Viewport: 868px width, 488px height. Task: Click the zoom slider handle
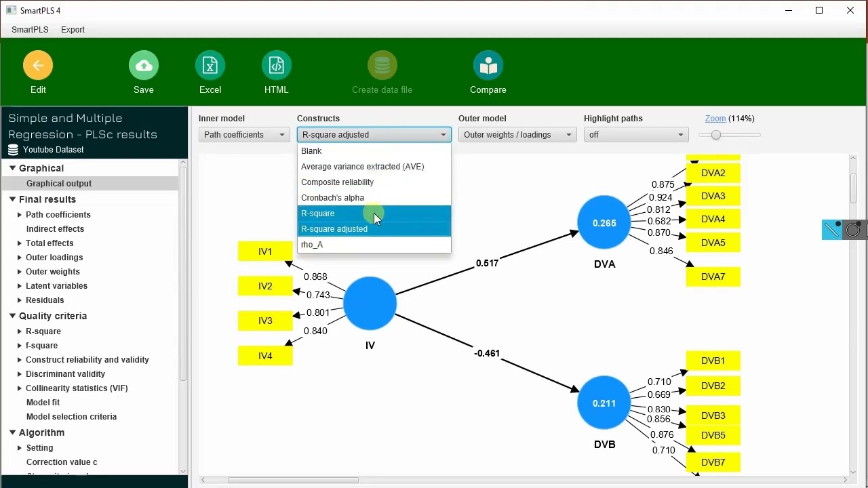(715, 135)
